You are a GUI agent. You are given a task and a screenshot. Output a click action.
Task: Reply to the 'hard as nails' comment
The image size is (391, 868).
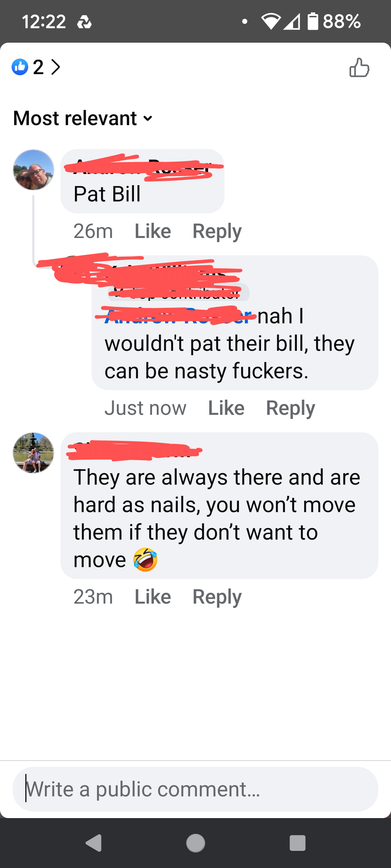pyautogui.click(x=217, y=597)
